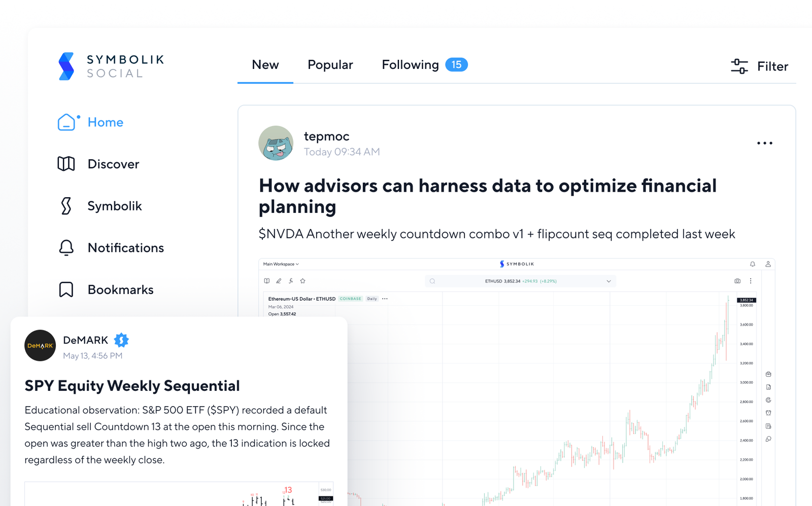Take a chart snapshot with camera icon
Screen dimensions: 812x506
[x=737, y=281]
